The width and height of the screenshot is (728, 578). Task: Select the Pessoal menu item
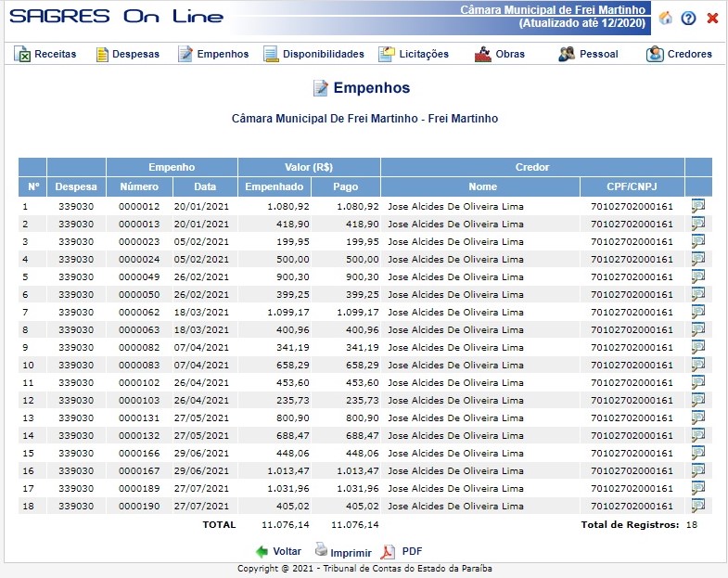pyautogui.click(x=588, y=54)
